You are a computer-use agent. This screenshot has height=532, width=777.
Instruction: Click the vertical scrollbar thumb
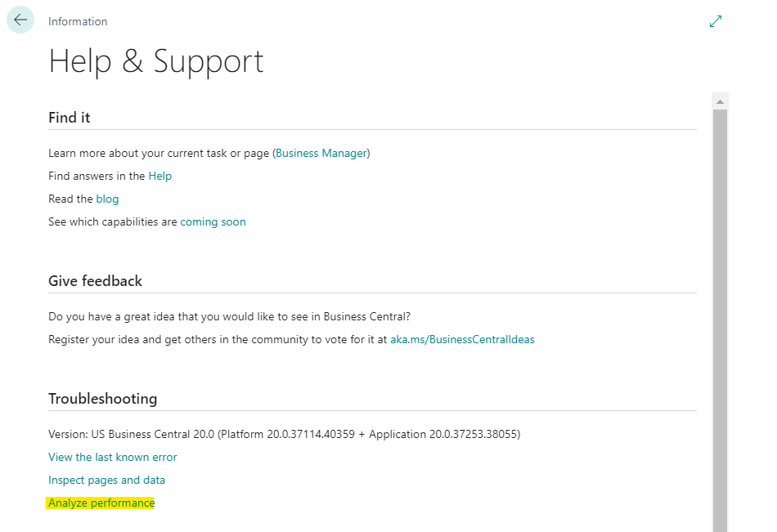(720, 320)
